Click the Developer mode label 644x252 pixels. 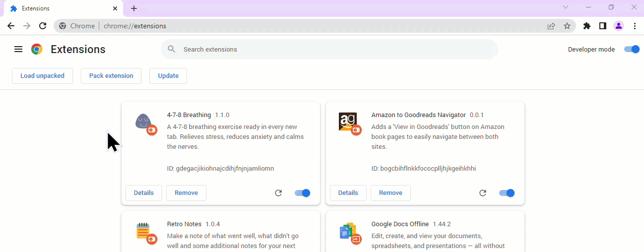[x=591, y=50]
